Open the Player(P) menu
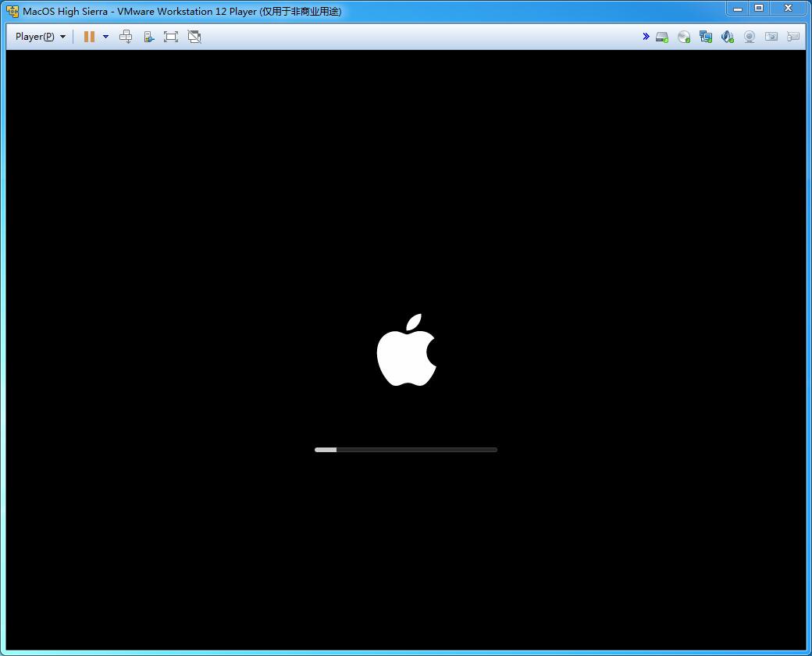Viewport: 812px width, 656px height. (41, 36)
